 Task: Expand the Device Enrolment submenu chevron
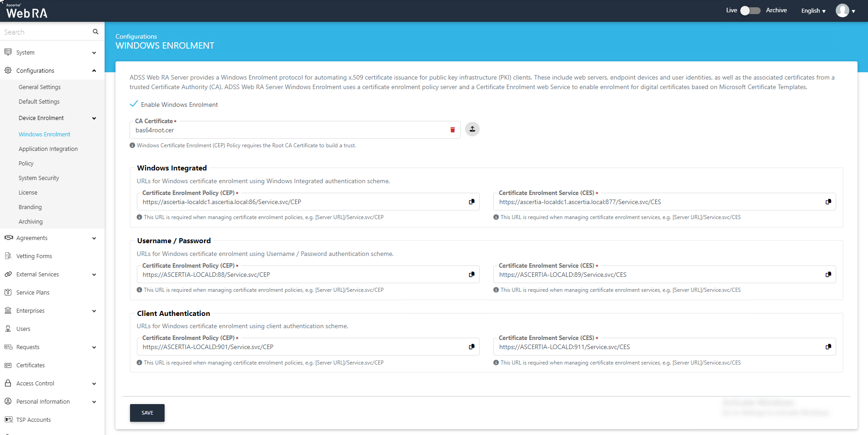[x=94, y=118]
